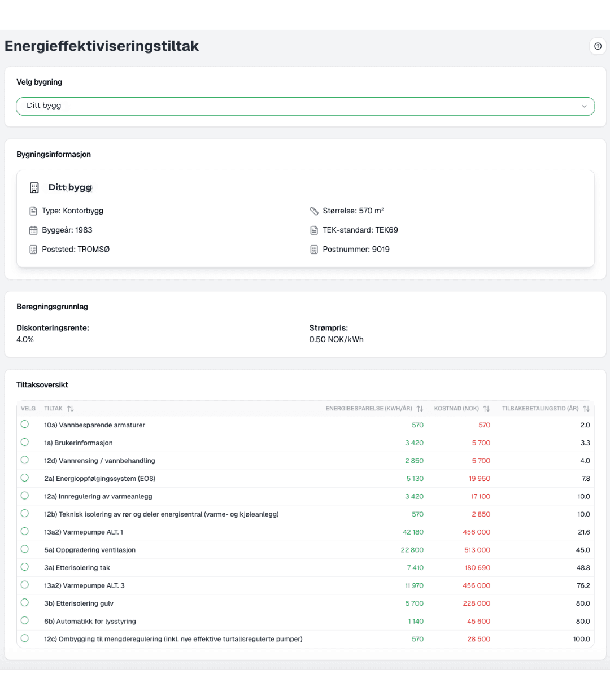
Task: Click row text 3a) Etterisolering tak
Action: coord(77,568)
